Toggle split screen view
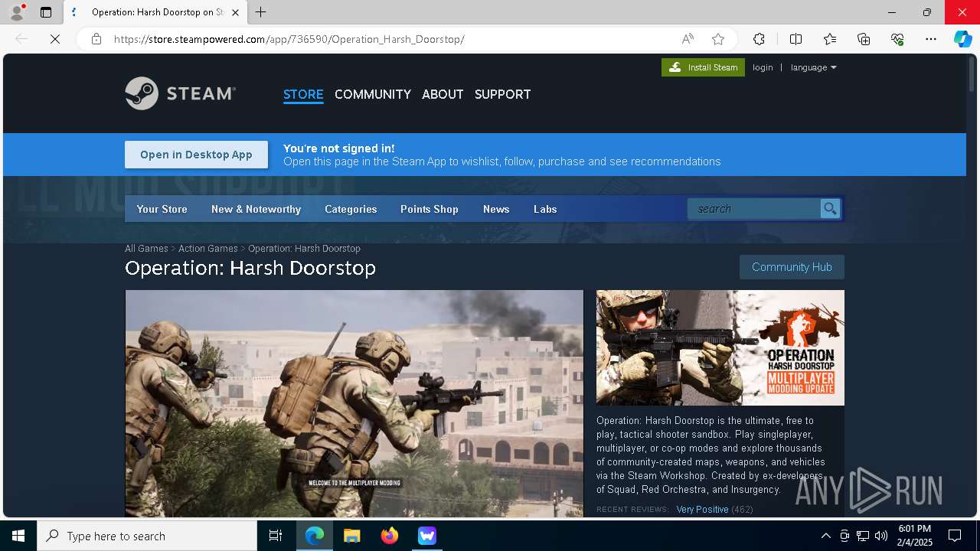The width and height of the screenshot is (980, 551). (795, 39)
